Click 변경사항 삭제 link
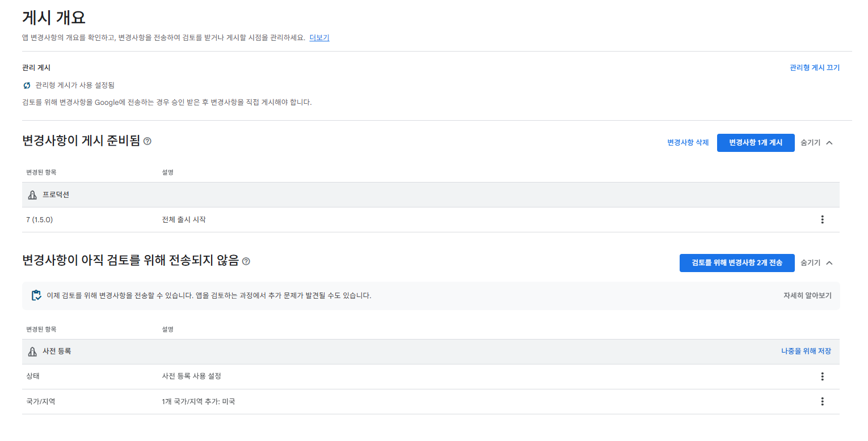 click(x=688, y=143)
